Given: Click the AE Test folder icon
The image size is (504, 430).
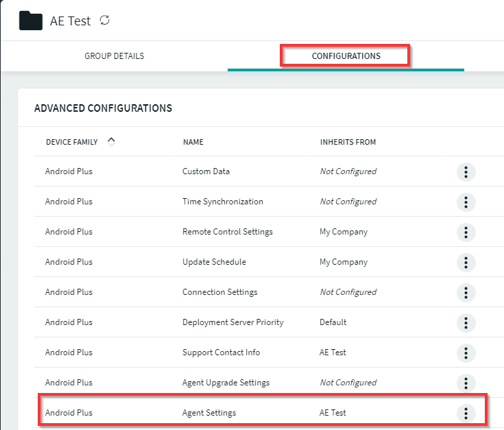Looking at the screenshot, I should [x=31, y=21].
